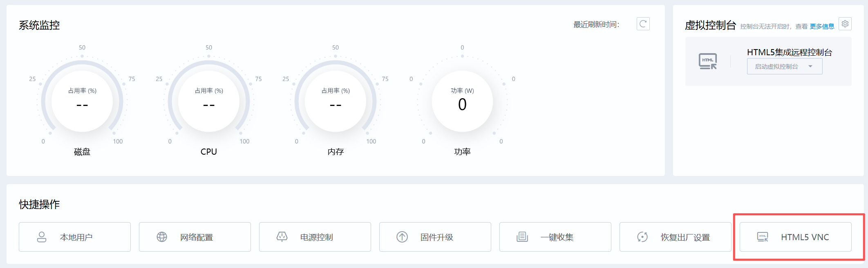868x268 pixels.
Task: Click the 功率 power gauge
Action: (x=462, y=101)
